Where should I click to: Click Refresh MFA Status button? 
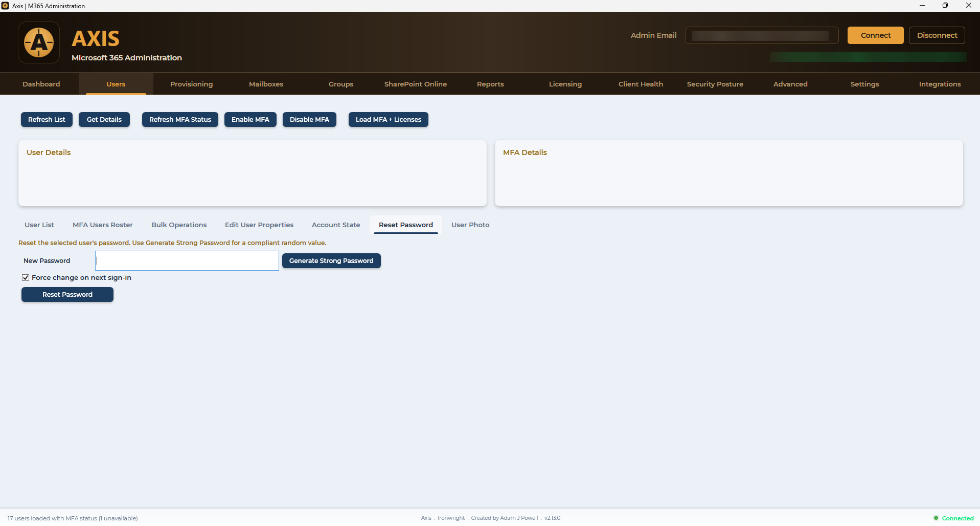180,119
